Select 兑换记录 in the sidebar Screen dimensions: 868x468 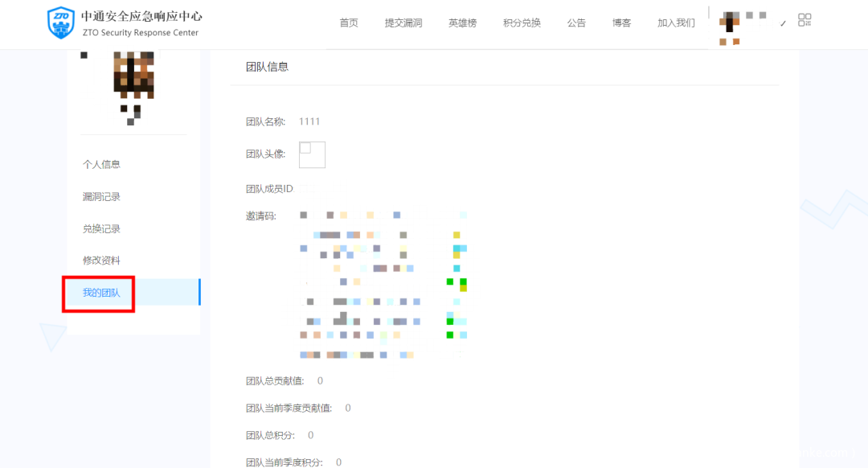click(x=101, y=228)
